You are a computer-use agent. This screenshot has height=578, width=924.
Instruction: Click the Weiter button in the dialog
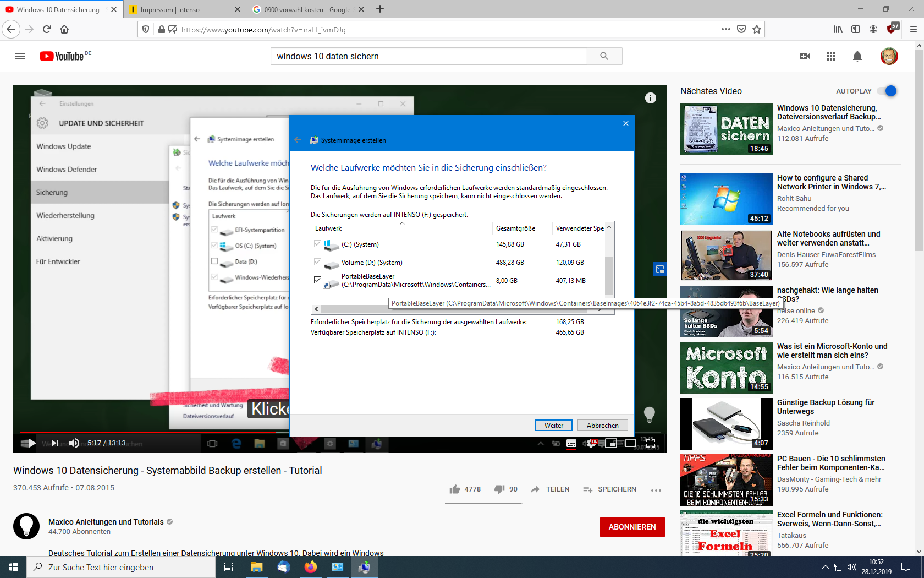click(x=553, y=425)
